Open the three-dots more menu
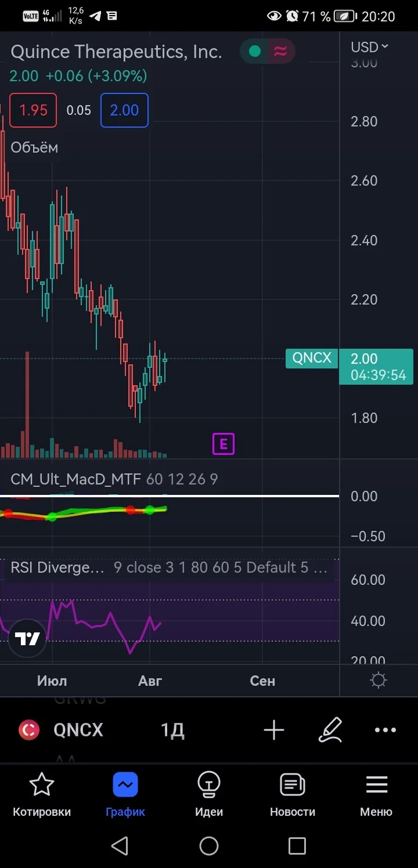Screen dimensions: 418x868 [x=385, y=730]
